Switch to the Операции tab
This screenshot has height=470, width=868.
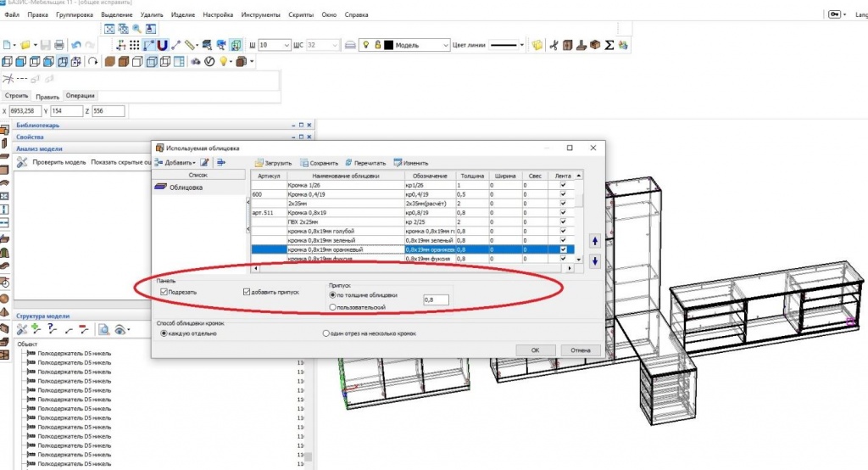coord(81,96)
